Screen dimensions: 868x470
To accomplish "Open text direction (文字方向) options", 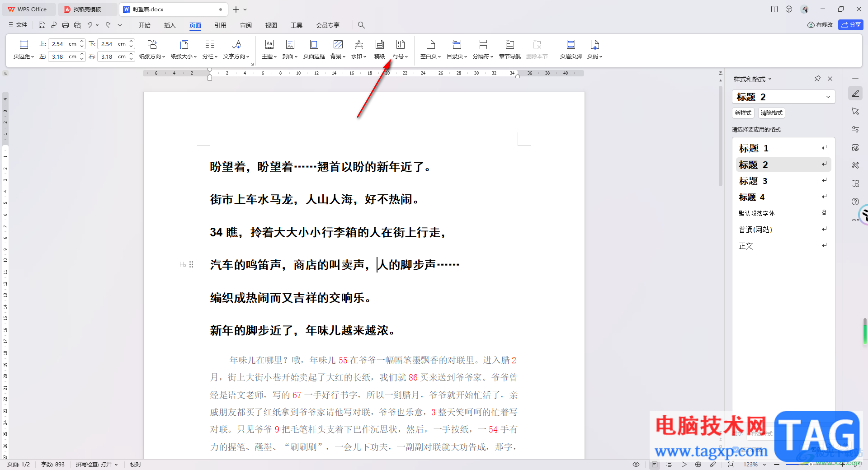I will point(236,50).
